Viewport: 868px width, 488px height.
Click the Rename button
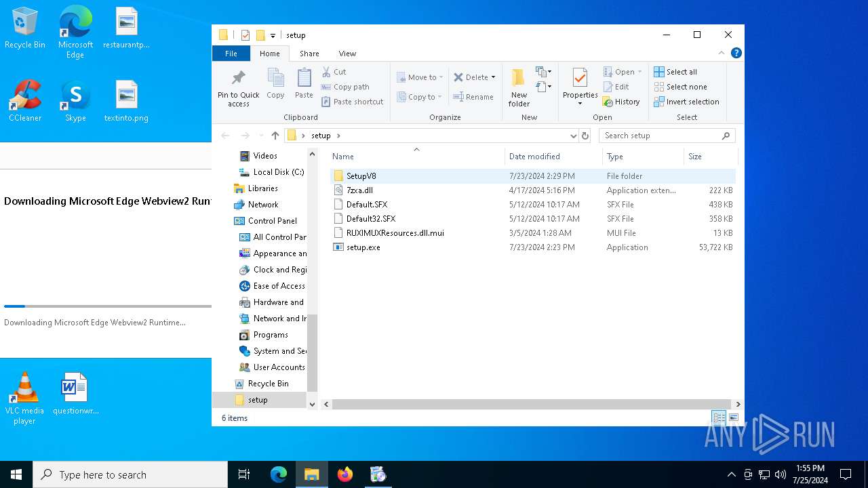pyautogui.click(x=473, y=97)
